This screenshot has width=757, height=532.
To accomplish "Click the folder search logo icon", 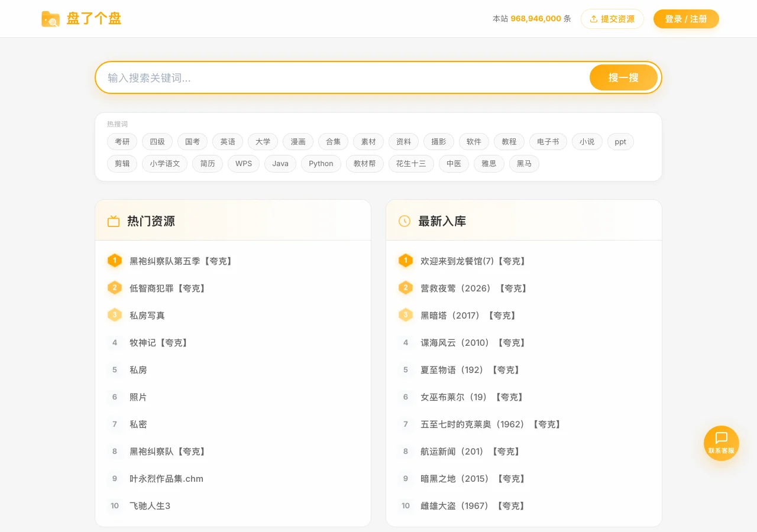I will click(50, 19).
